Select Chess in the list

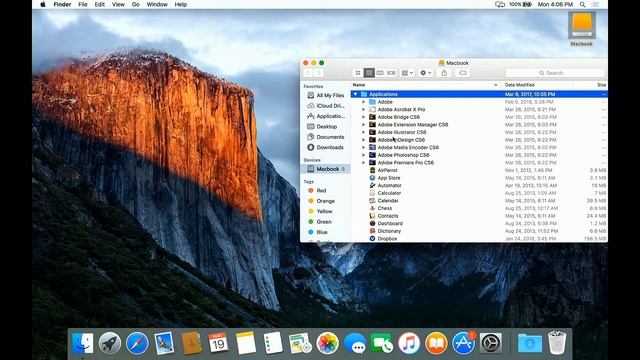coord(479,208)
